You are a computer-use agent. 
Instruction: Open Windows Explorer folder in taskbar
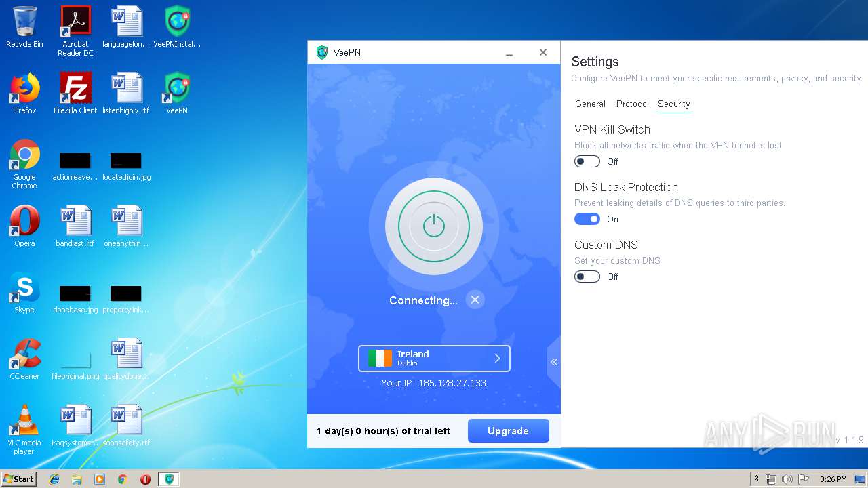tap(77, 479)
